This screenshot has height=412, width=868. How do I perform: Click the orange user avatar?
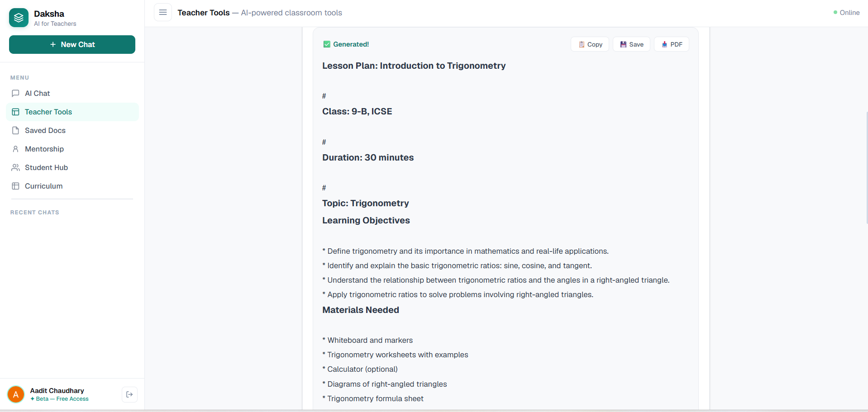(x=16, y=394)
